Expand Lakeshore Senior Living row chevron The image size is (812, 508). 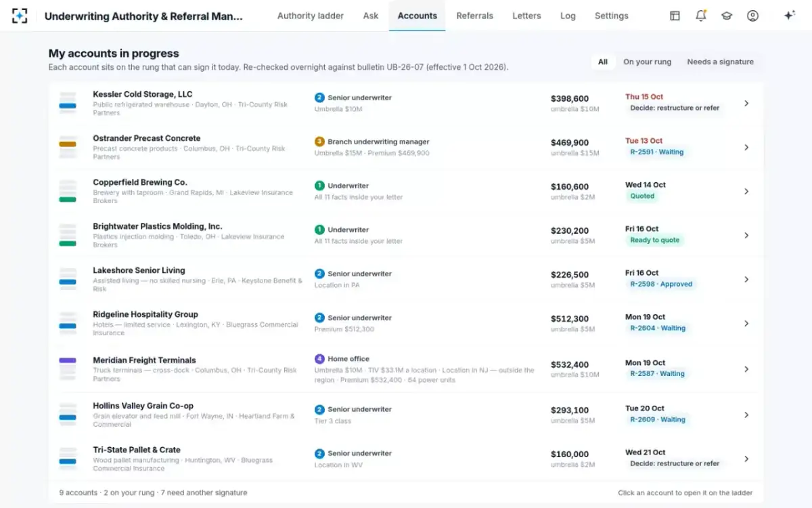[746, 280]
